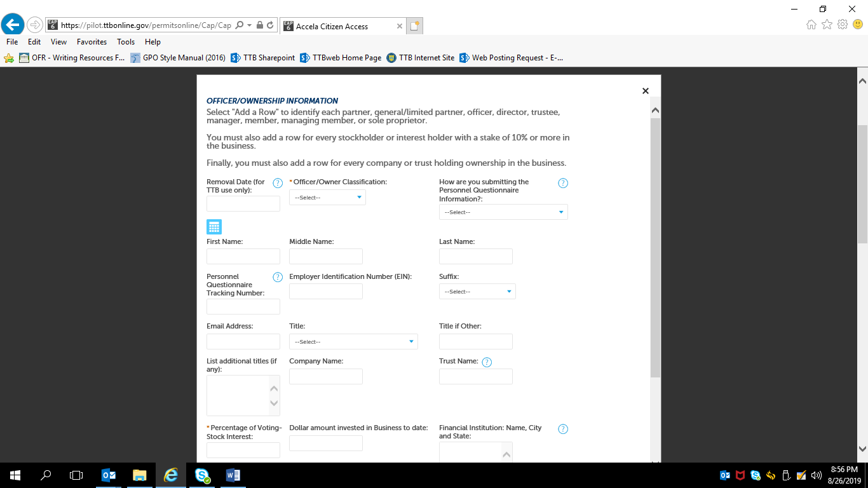Open the address bar autocomplete dropdown arrow
The width and height of the screenshot is (868, 488).
coord(250,25)
